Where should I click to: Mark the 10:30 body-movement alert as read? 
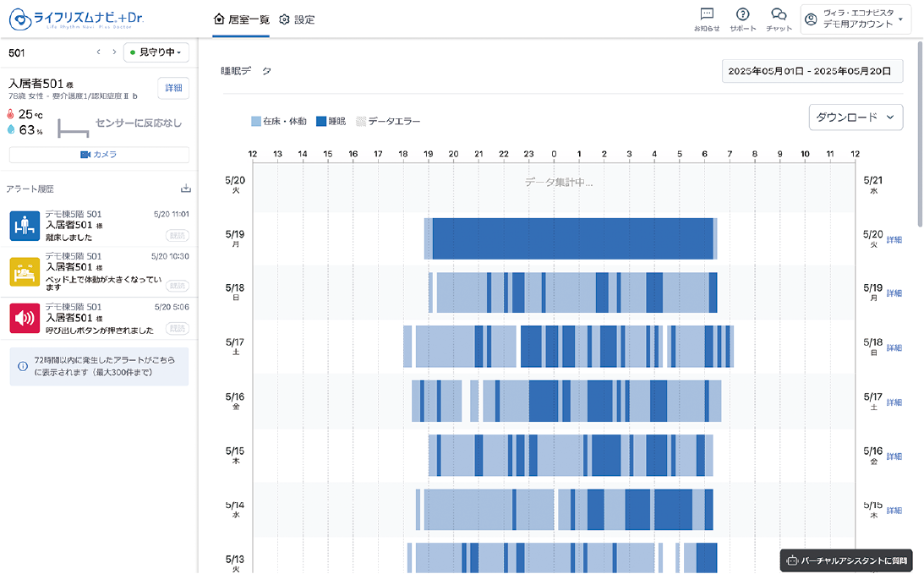(177, 286)
